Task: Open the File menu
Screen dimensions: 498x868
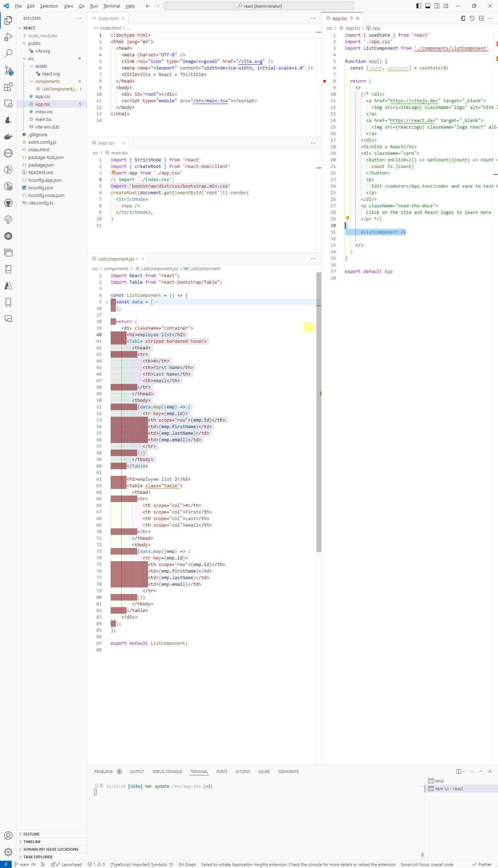Action: click(x=18, y=6)
